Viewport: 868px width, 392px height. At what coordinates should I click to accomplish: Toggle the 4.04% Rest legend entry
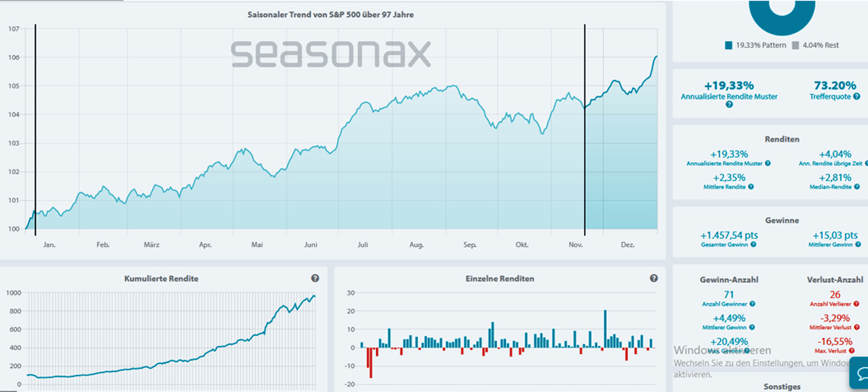pyautogui.click(x=818, y=45)
